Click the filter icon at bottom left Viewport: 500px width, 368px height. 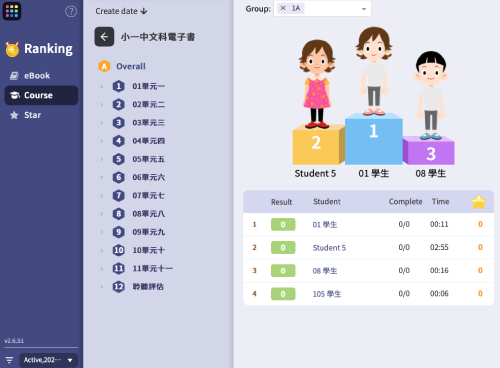point(9,360)
